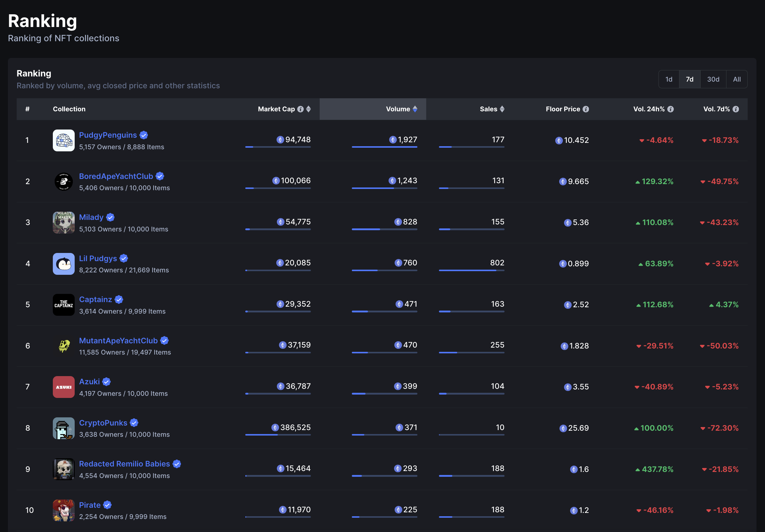
Task: Open the Pirate collection link
Action: [x=90, y=505]
